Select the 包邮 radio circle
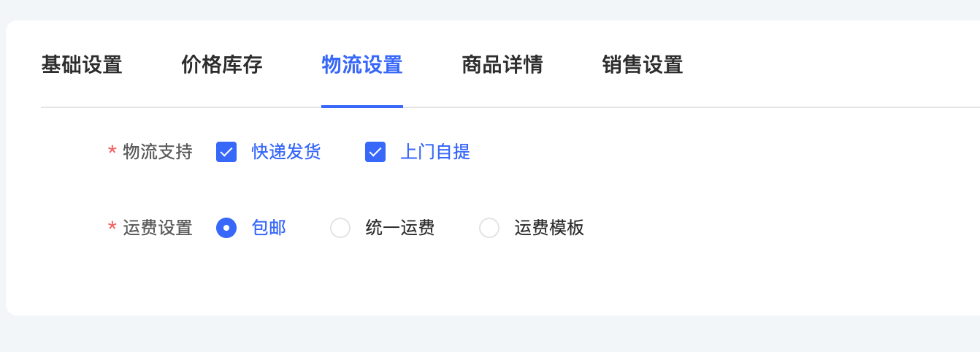Viewport: 980px width, 352px height. click(226, 228)
